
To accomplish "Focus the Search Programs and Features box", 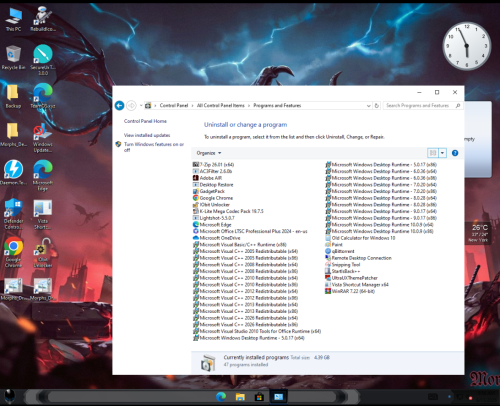I will coord(419,106).
